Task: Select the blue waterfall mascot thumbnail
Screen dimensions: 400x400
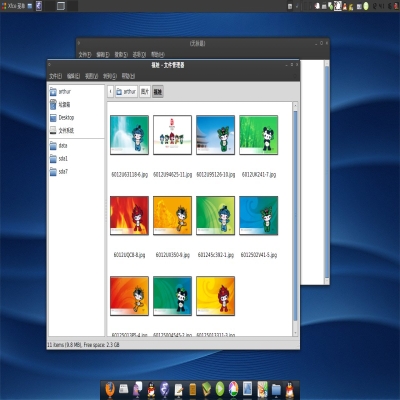Action: (x=129, y=135)
